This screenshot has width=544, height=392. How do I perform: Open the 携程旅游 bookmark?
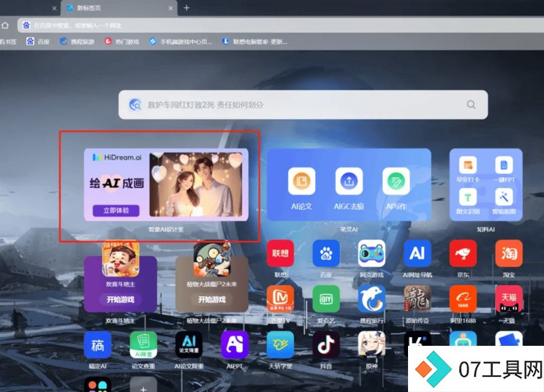tap(77, 41)
